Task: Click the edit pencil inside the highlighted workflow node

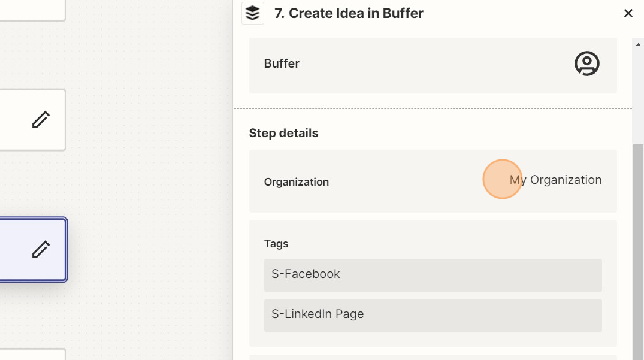Action: click(x=41, y=250)
